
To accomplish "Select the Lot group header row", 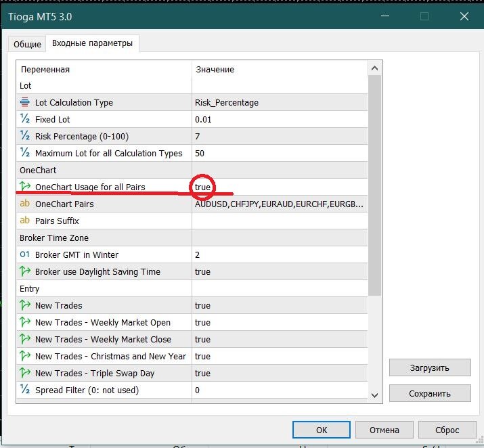I will click(192, 85).
